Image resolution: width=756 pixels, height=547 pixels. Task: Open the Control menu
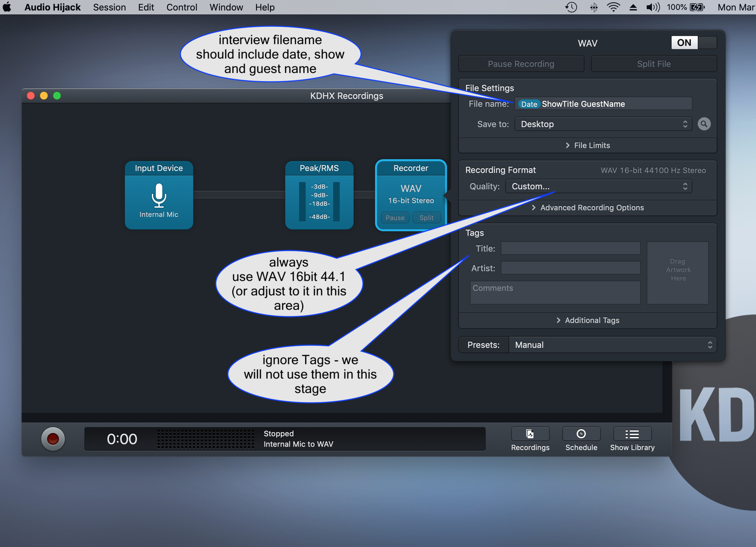[x=182, y=7]
